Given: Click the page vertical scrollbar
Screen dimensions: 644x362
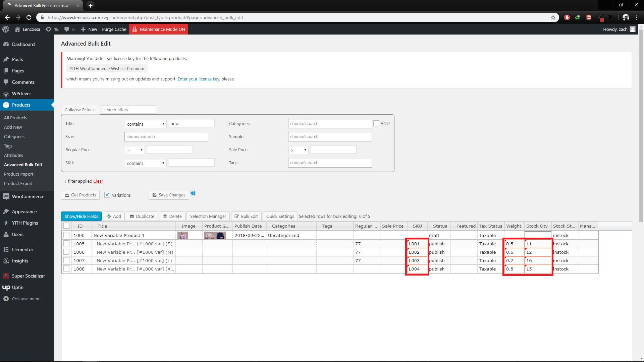Looking at the screenshot, I should (641, 126).
